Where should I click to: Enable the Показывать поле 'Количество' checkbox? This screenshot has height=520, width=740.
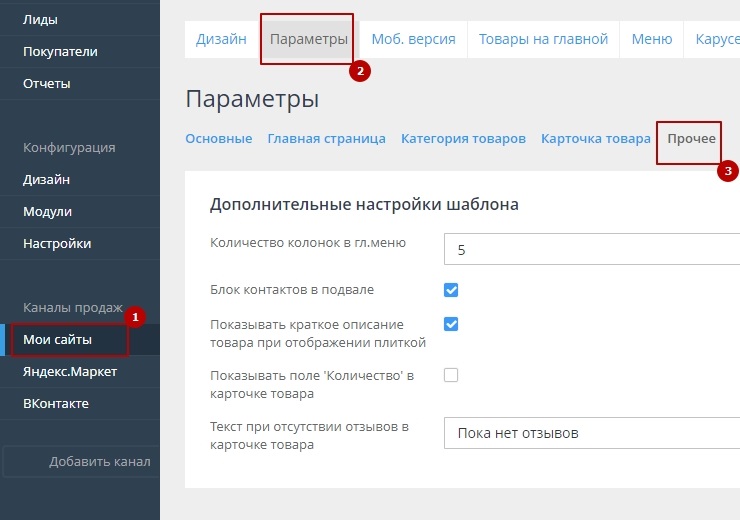pos(451,375)
